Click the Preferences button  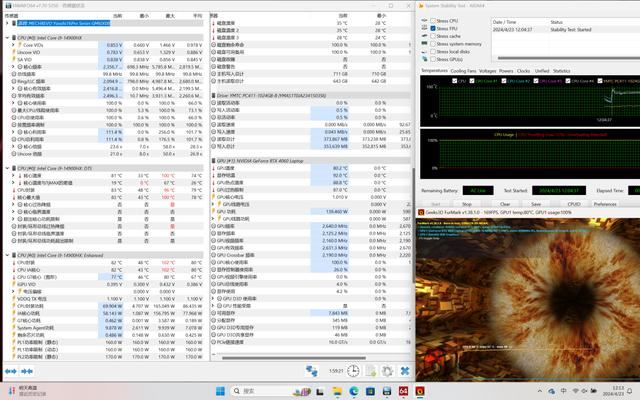[604, 204]
